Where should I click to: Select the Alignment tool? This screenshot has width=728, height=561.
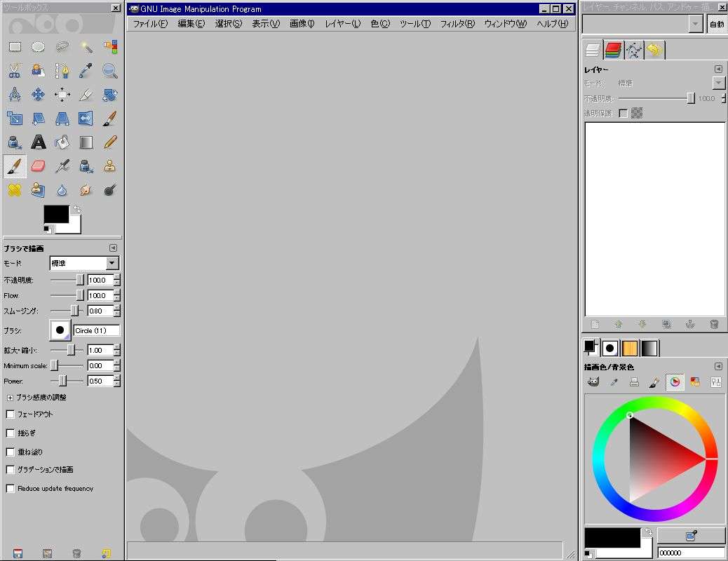click(62, 95)
